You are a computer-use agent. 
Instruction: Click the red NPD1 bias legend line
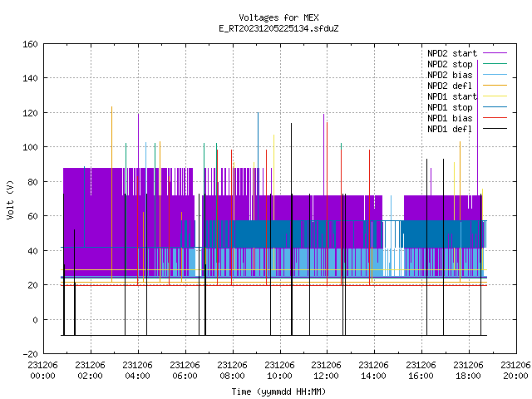coord(495,118)
